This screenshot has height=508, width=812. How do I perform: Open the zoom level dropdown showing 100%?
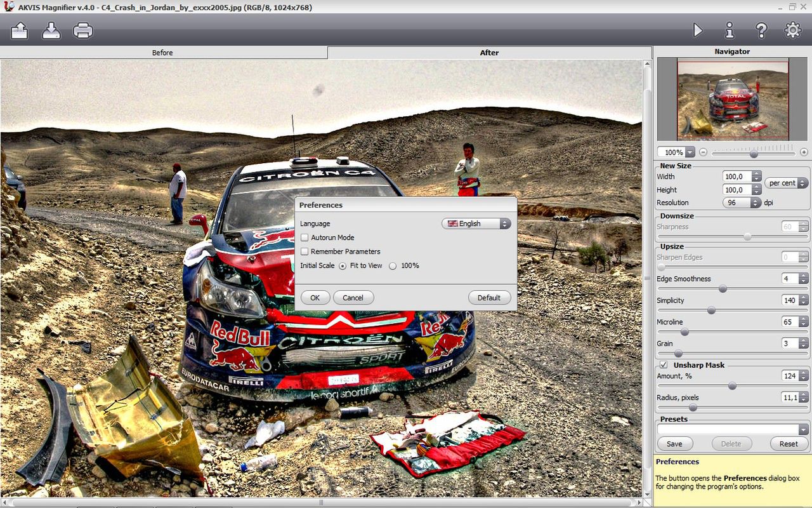click(676, 152)
